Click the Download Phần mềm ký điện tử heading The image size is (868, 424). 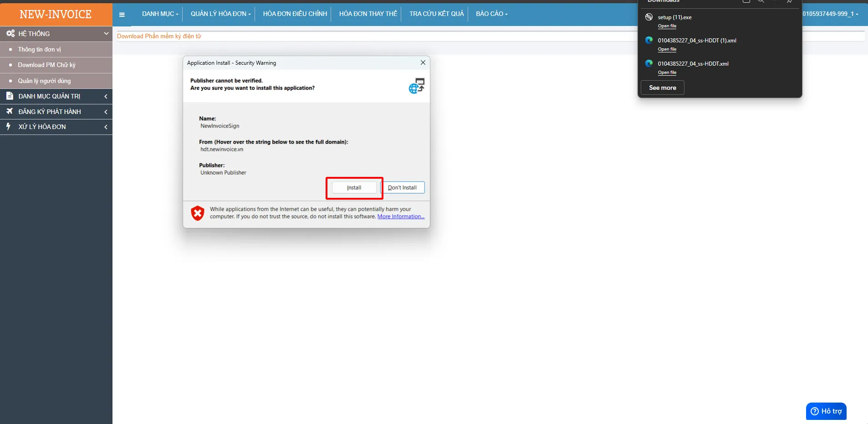(159, 36)
